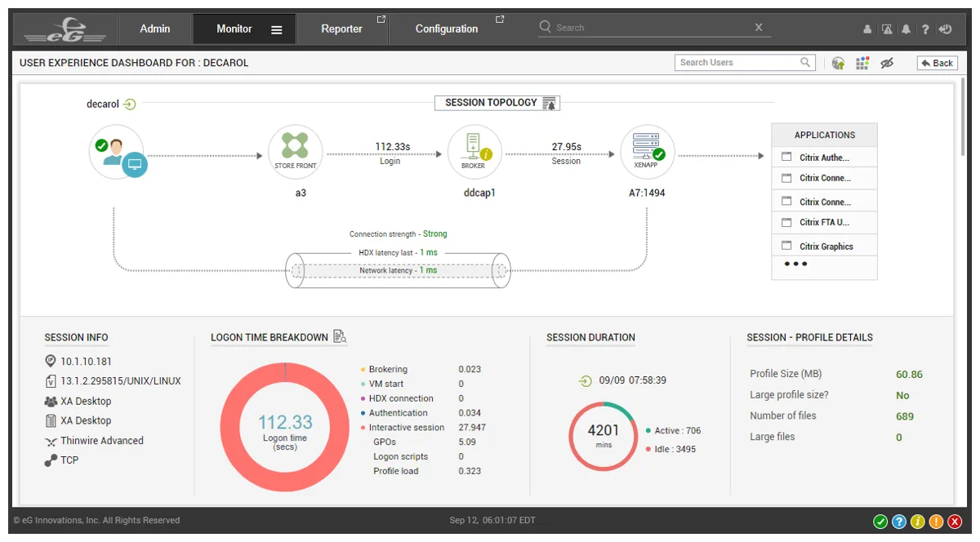Click the session start login icon
980x542 pixels.
coord(586,380)
